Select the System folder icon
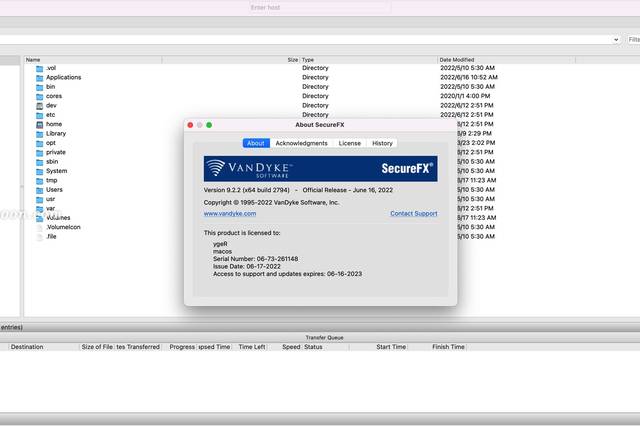 [x=40, y=172]
